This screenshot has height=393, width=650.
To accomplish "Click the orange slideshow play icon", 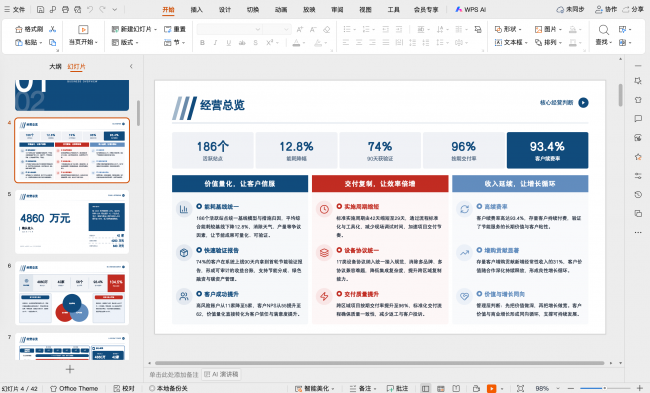I will click(x=491, y=388).
